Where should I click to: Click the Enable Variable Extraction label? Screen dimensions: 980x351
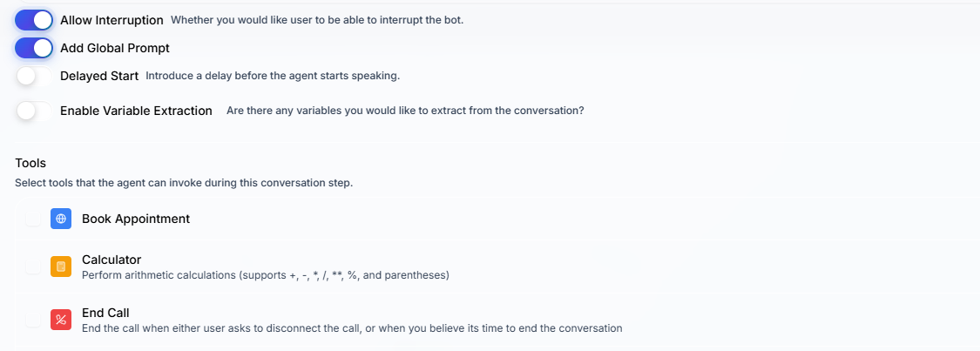136,111
